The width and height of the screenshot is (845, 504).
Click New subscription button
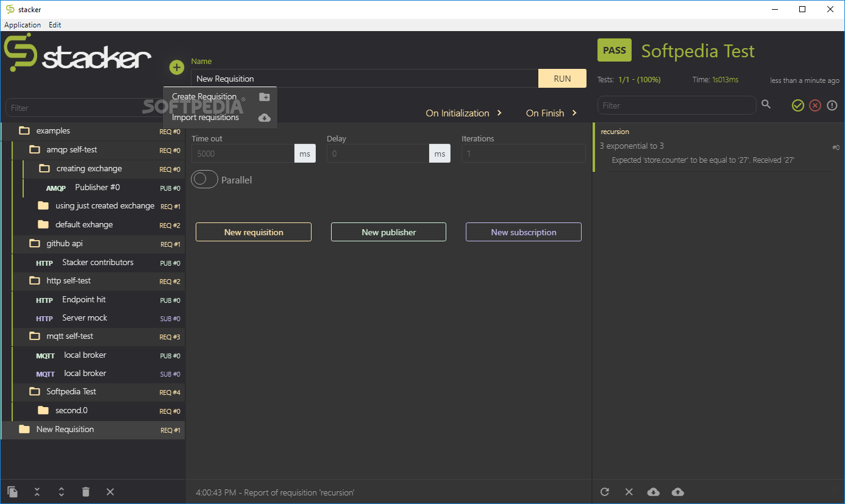[x=524, y=232]
